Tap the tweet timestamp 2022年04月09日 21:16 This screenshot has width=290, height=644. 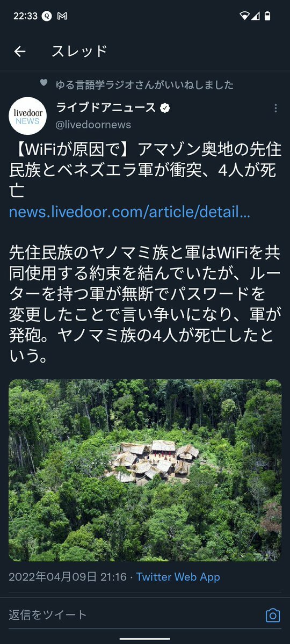tap(67, 577)
